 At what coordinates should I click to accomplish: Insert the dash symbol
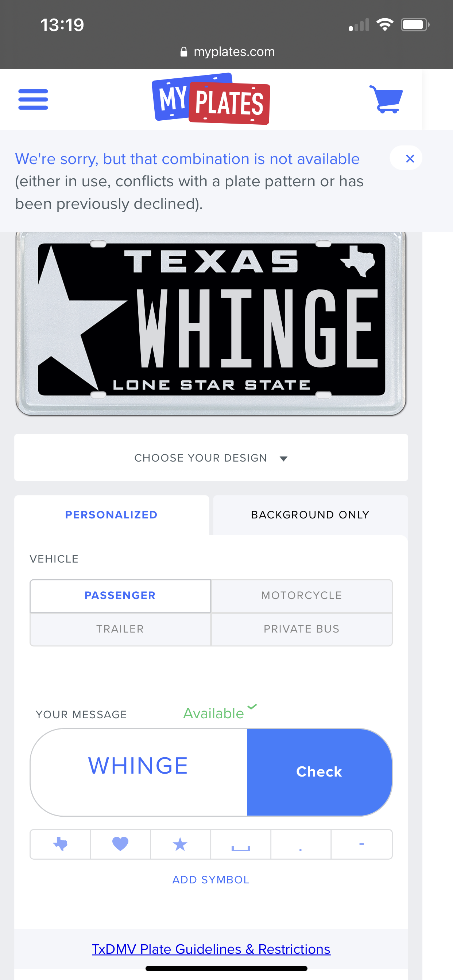(361, 844)
